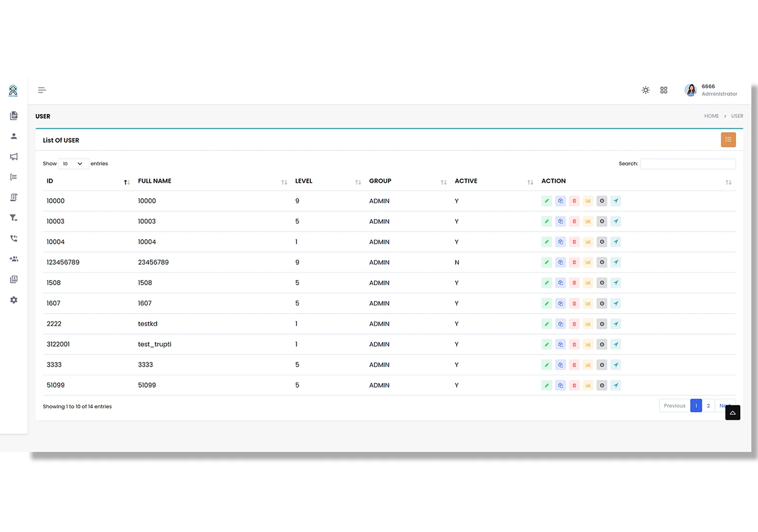Click into the Search input field
Viewport: 758px width, 532px height.
pyautogui.click(x=688, y=164)
